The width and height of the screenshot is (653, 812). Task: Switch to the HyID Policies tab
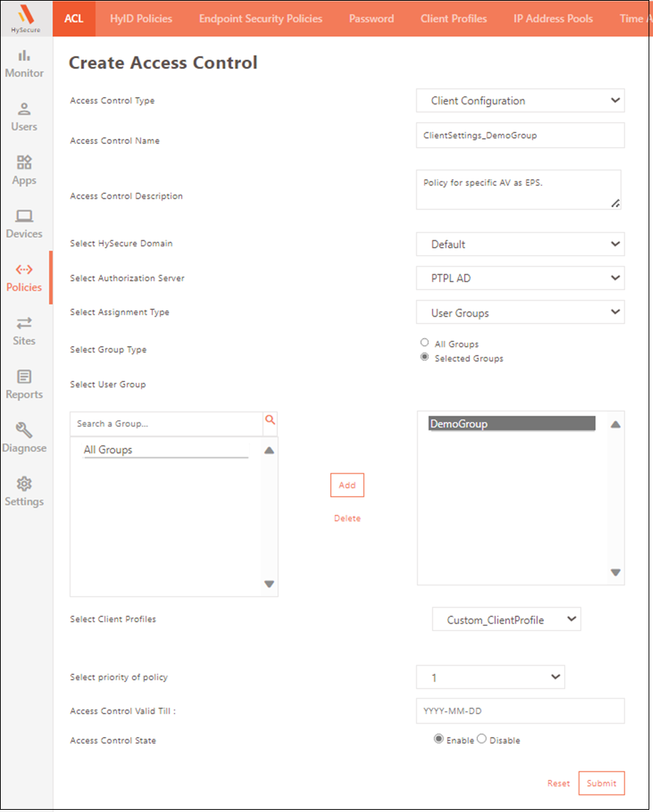(140, 18)
